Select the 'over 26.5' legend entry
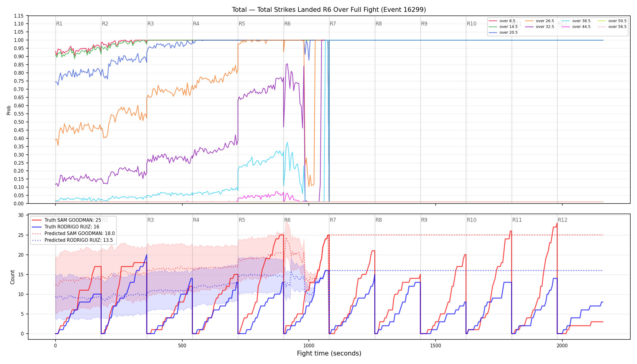637x364 pixels. coord(540,21)
